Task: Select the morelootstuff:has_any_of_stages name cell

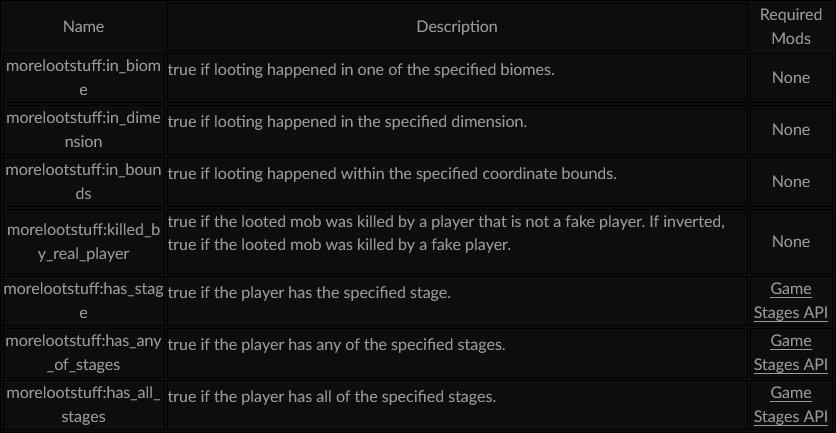Action: 84,352
